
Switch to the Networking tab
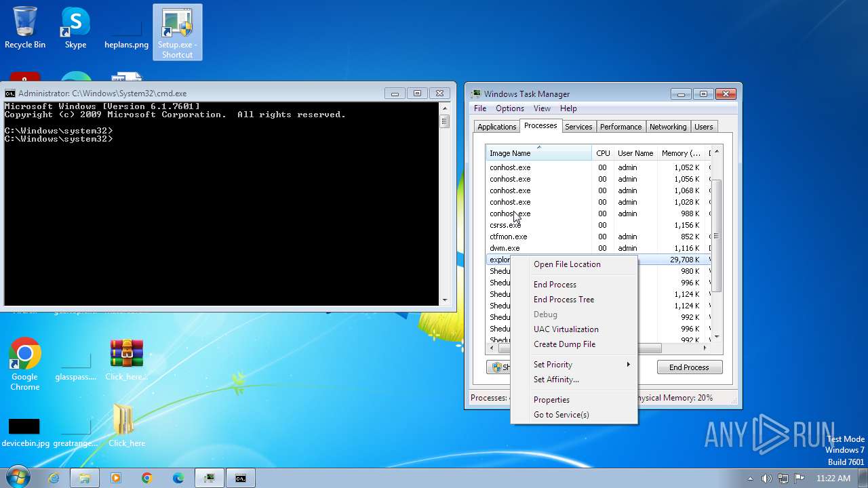[668, 127]
